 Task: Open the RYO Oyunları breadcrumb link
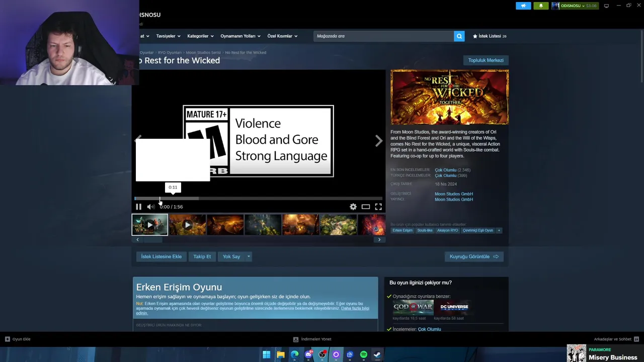pos(170,52)
